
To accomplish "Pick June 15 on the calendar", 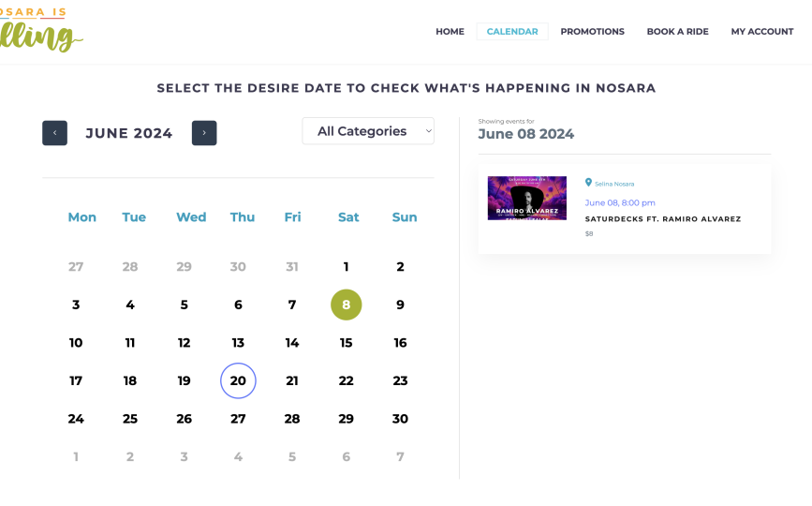I will tap(347, 343).
